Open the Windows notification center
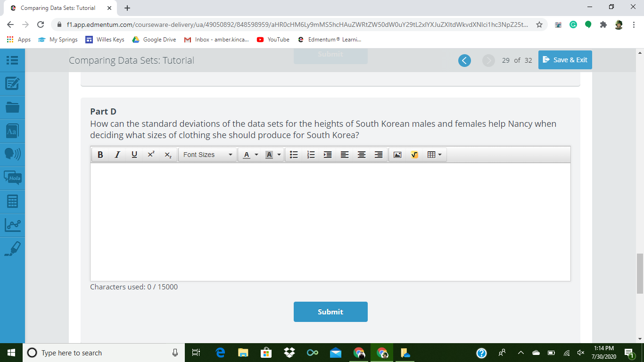Image resolution: width=644 pixels, height=362 pixels. pyautogui.click(x=629, y=353)
